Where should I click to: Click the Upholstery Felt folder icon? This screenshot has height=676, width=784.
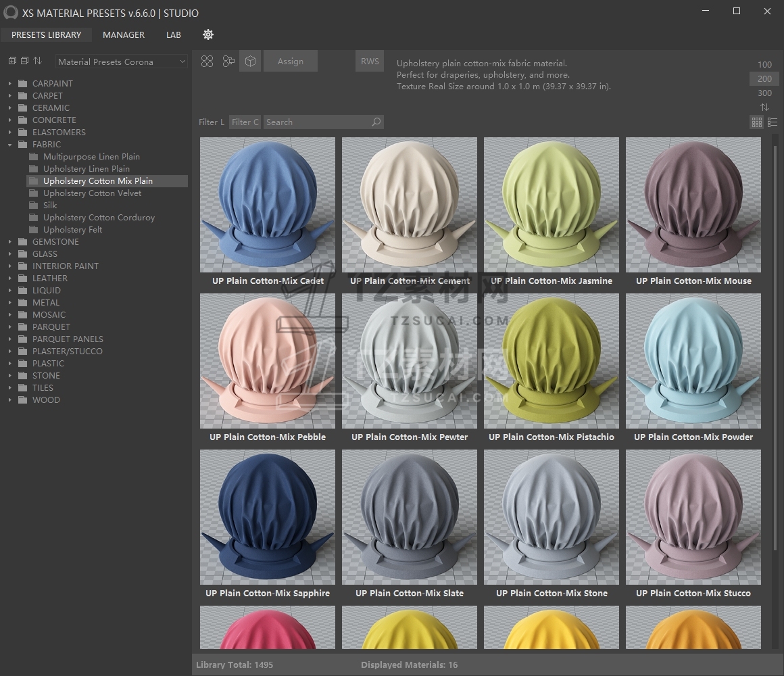point(34,229)
